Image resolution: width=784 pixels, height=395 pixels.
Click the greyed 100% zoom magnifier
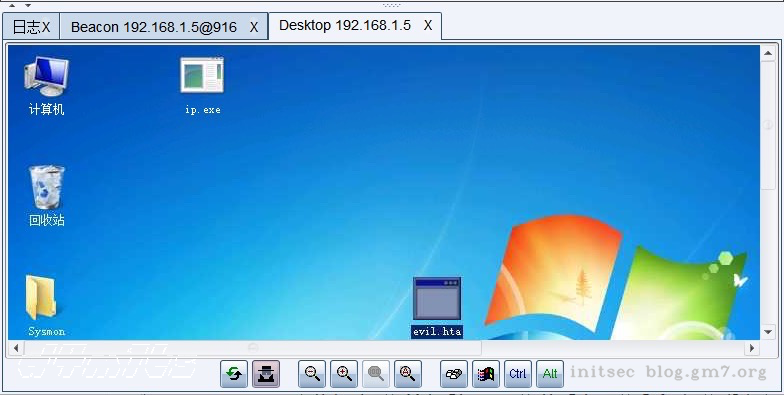tap(376, 374)
